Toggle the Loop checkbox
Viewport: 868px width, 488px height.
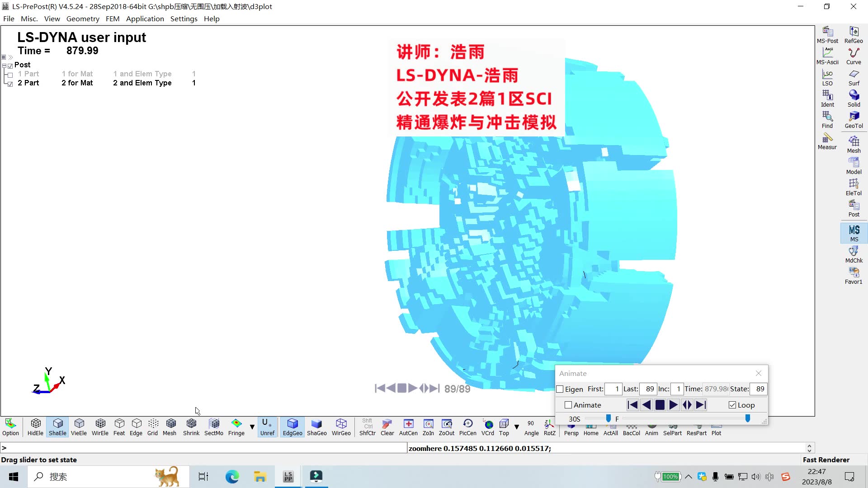tap(732, 405)
